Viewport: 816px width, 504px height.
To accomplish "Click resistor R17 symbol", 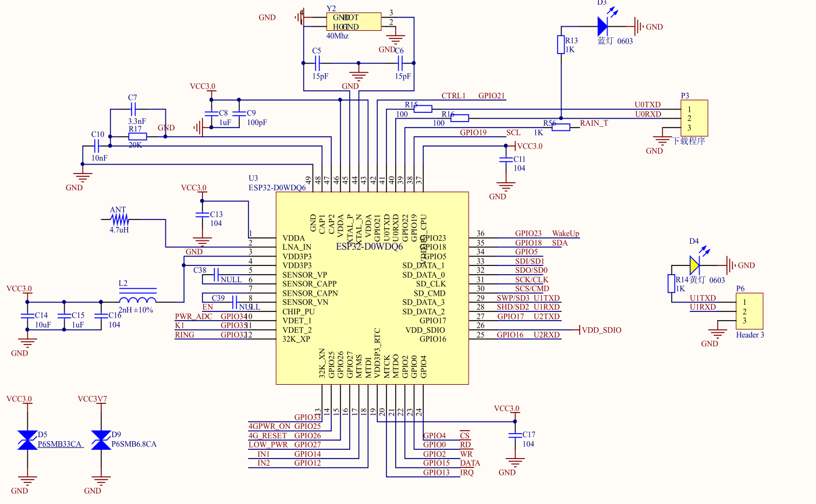I will 137,137.
